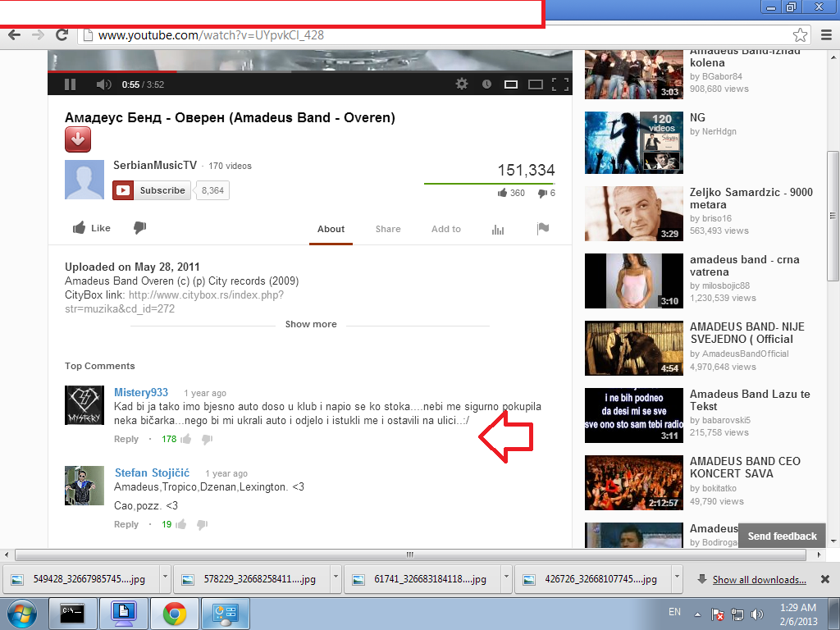
Task: Open Chrome menu button
Action: pos(826,34)
